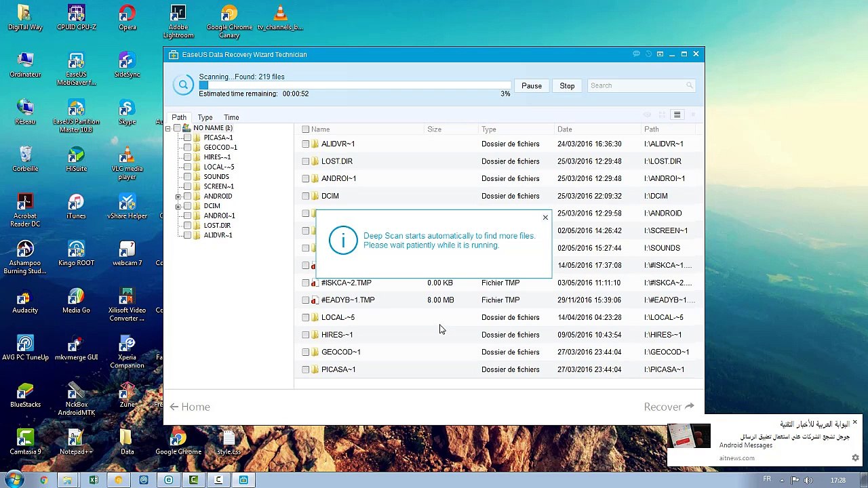Close the aitnews.com notification popup
868x488 pixels.
854,423
